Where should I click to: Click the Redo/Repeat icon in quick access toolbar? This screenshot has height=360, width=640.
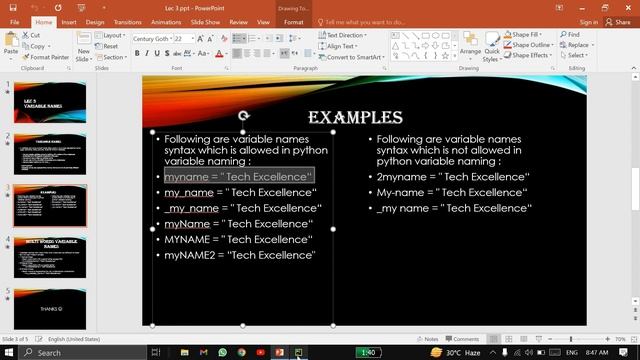(58, 8)
